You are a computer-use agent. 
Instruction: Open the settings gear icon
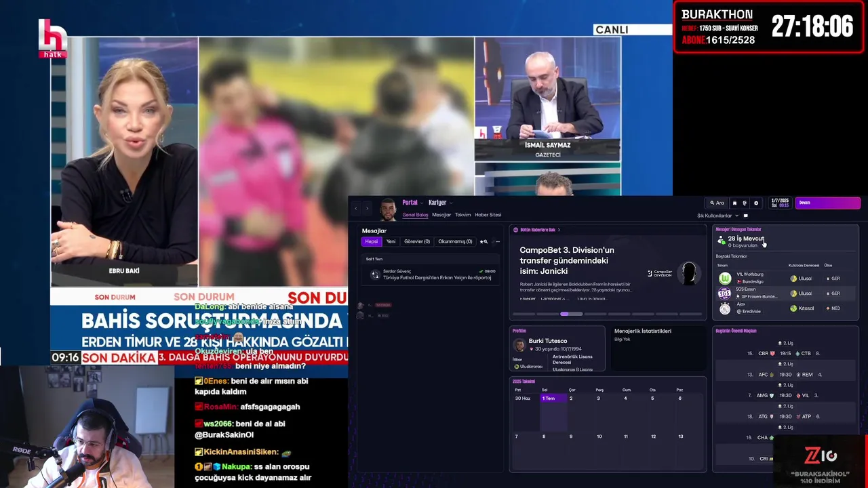[756, 203]
